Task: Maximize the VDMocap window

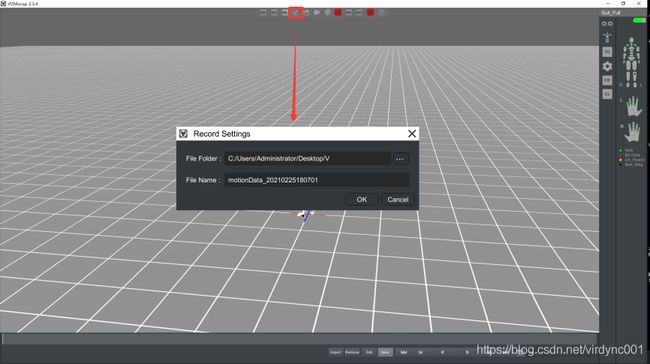Action: (623, 3)
